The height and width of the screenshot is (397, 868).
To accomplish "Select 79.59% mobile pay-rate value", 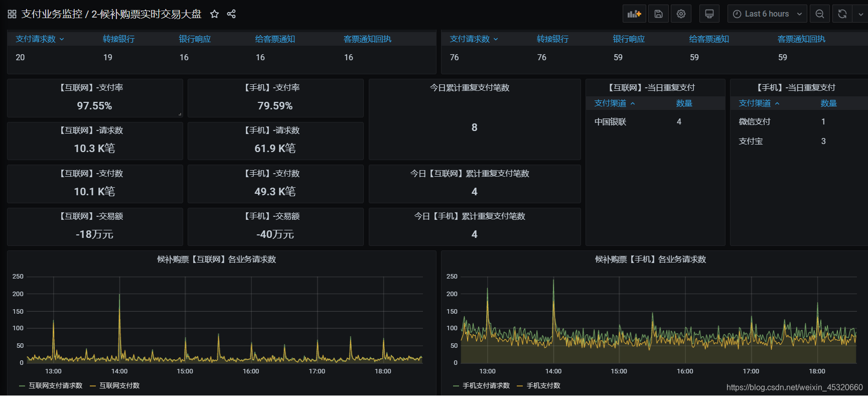I will (x=275, y=106).
